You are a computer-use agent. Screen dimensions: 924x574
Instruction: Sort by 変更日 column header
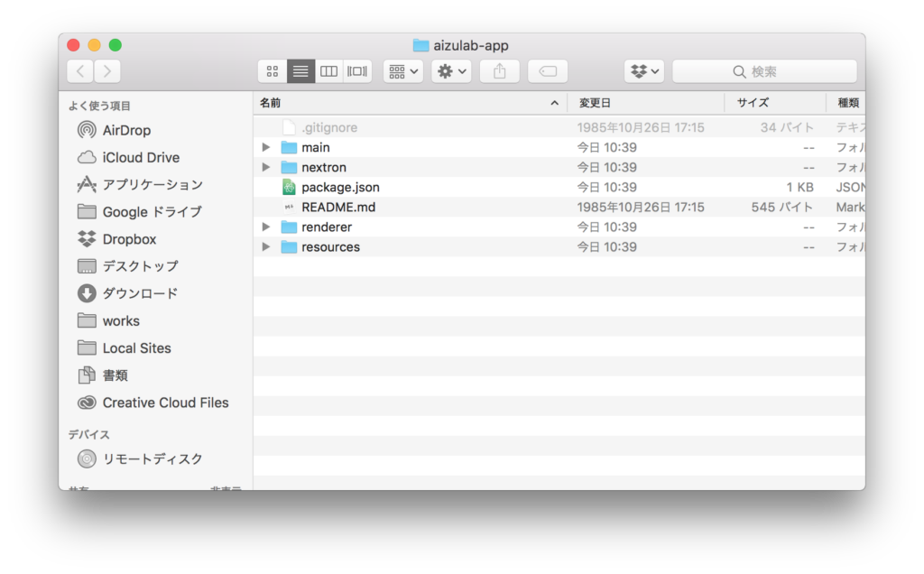tap(596, 103)
